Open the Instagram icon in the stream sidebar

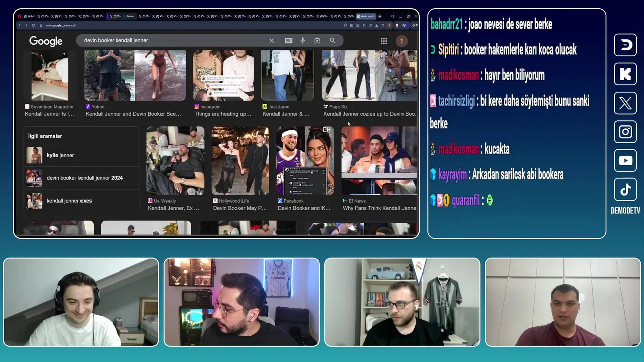625,132
